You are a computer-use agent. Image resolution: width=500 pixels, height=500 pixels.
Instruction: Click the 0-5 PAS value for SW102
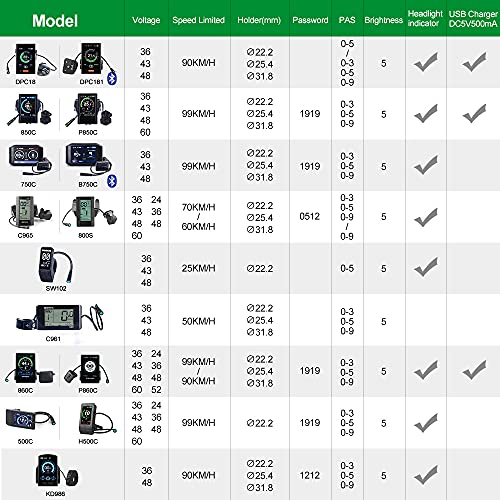pos(347,268)
